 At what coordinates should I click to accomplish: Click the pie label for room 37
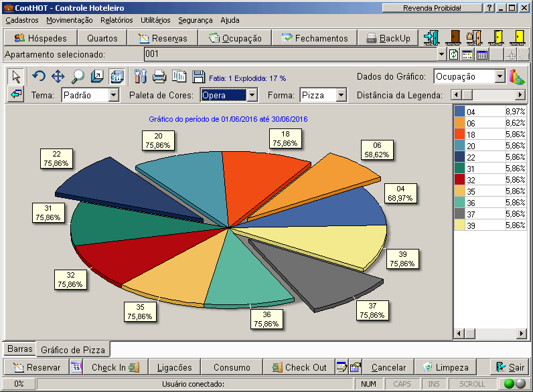(x=372, y=310)
